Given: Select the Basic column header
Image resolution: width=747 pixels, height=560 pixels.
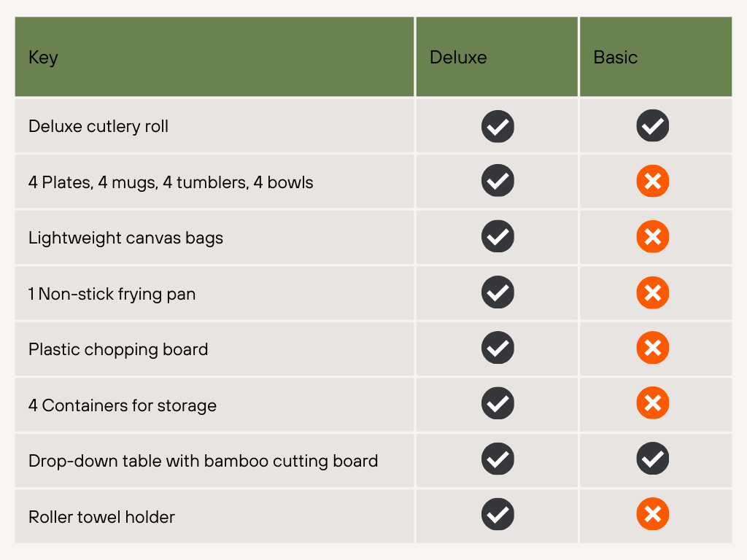Looking at the screenshot, I should 616,58.
